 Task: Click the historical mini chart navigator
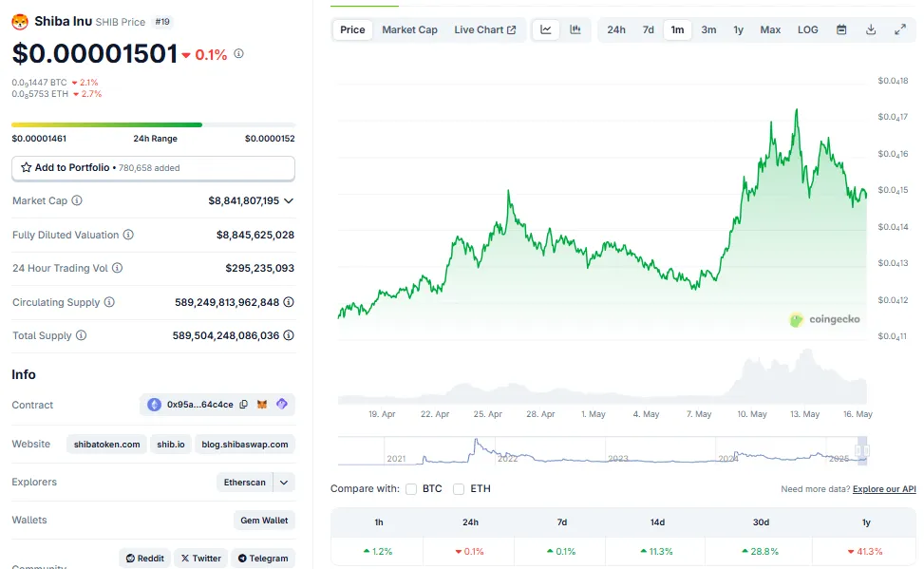tap(603, 451)
